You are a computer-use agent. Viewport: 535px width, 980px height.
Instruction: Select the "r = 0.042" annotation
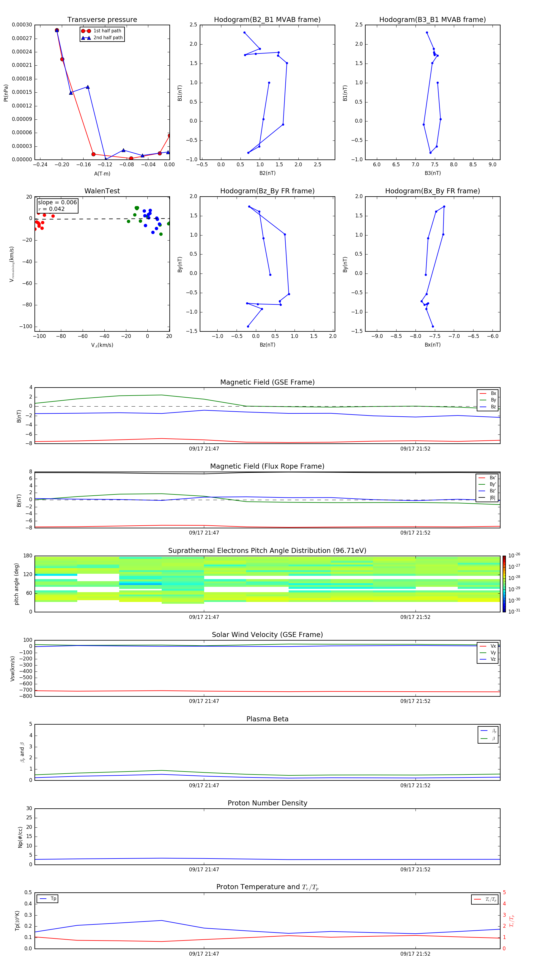point(51,209)
